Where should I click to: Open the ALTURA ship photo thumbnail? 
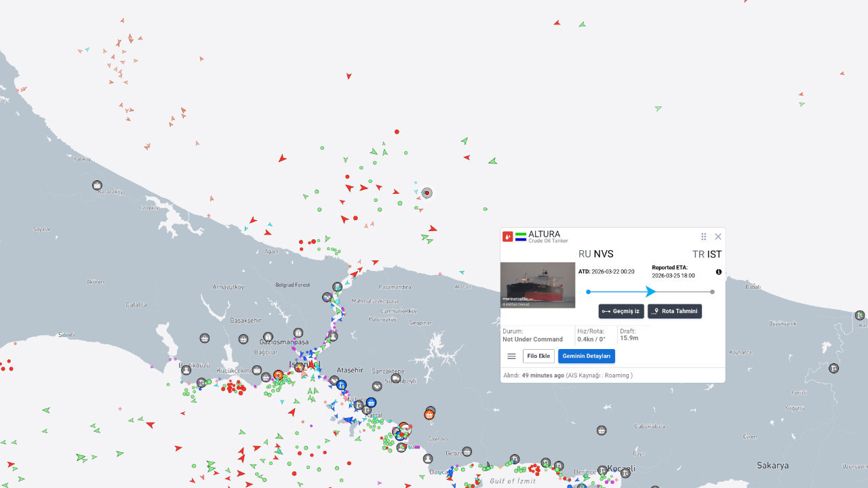(538, 285)
